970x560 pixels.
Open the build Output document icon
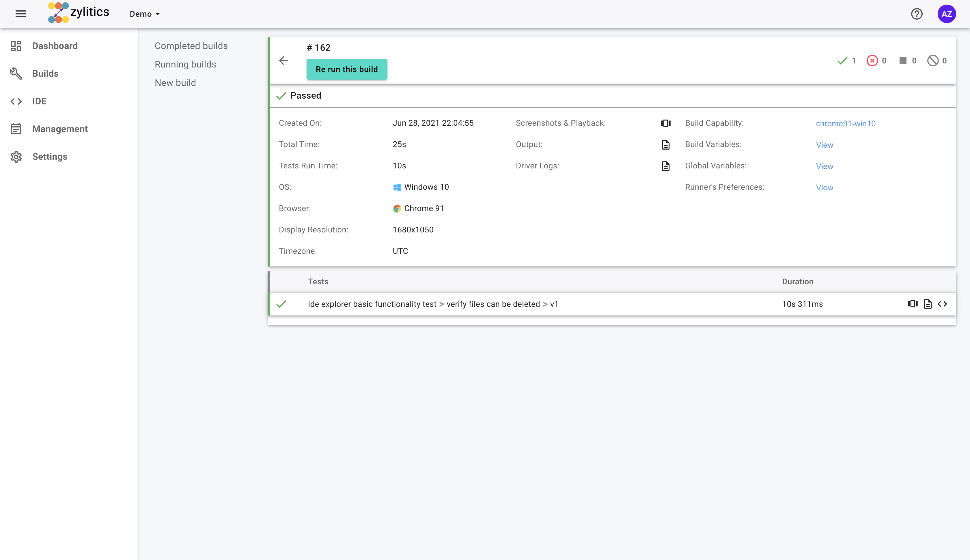665,145
